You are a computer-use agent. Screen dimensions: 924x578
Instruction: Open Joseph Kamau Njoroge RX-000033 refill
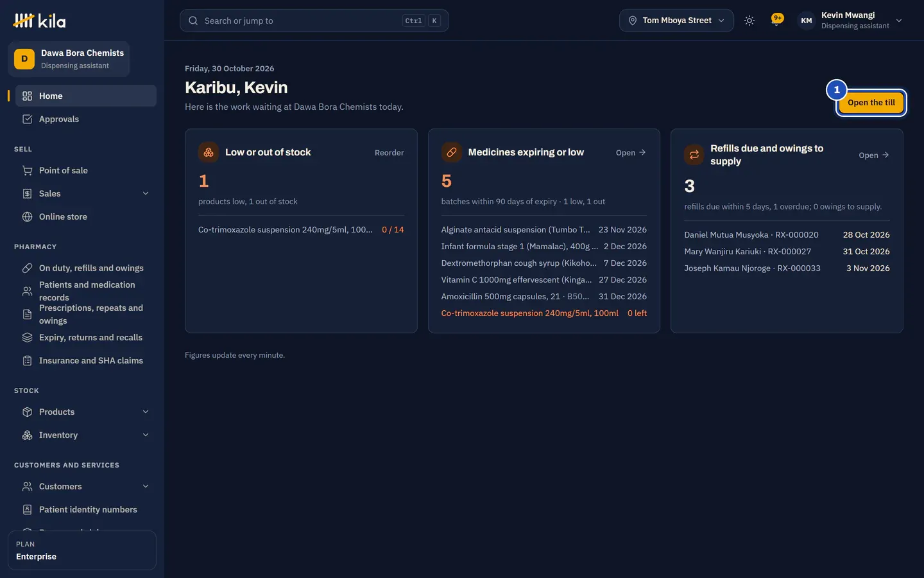coord(787,268)
